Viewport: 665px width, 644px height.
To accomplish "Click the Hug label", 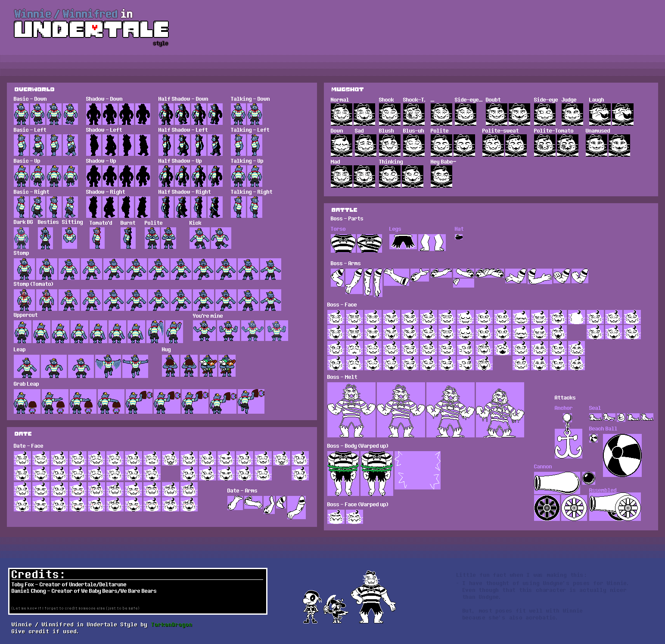I will (166, 350).
